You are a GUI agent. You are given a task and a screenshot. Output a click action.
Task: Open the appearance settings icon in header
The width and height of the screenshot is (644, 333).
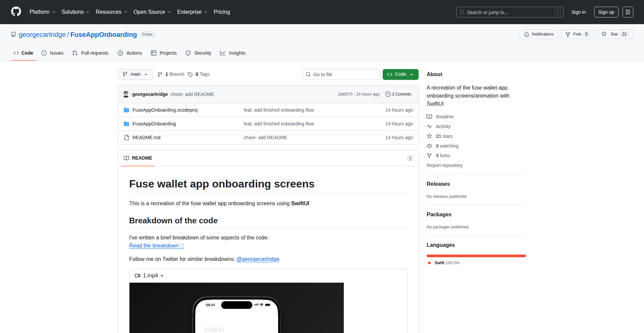click(628, 12)
